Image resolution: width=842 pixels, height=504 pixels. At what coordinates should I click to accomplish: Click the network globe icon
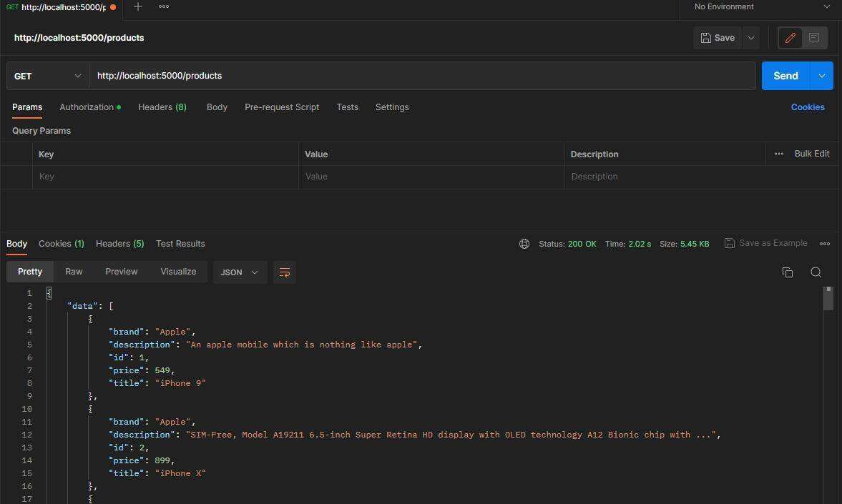(x=524, y=244)
